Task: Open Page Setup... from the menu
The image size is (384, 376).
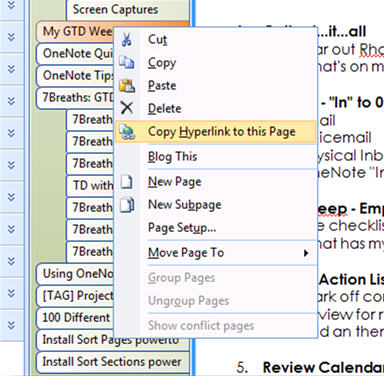Action: point(216,228)
